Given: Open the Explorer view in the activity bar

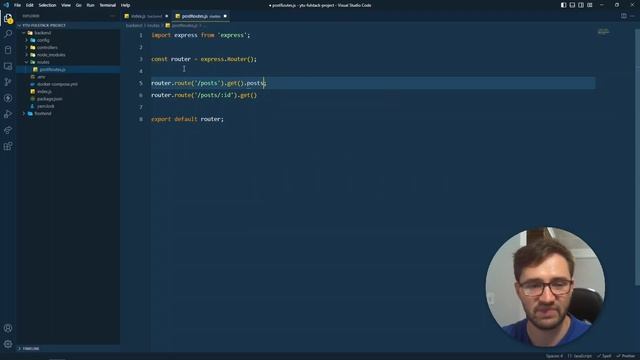Looking at the screenshot, I should (x=8, y=18).
